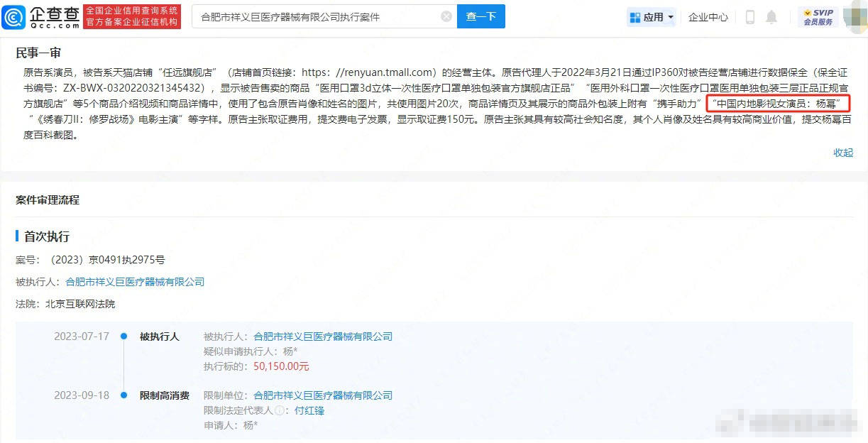
Task: Select case number (2023)京0491执2975号
Action: 105,260
